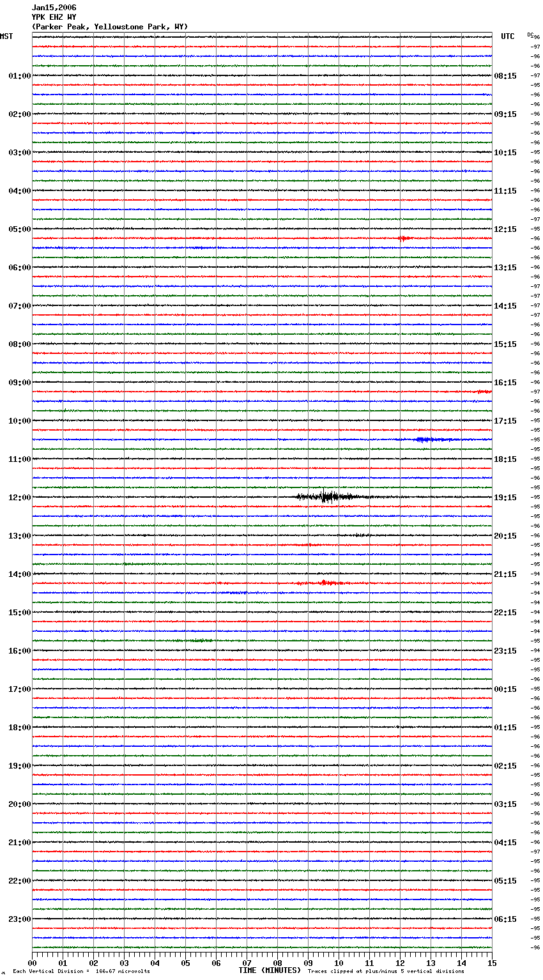This screenshot has width=543, height=980.
Task: Select the 21:00 MST time label
Action: (x=20, y=843)
